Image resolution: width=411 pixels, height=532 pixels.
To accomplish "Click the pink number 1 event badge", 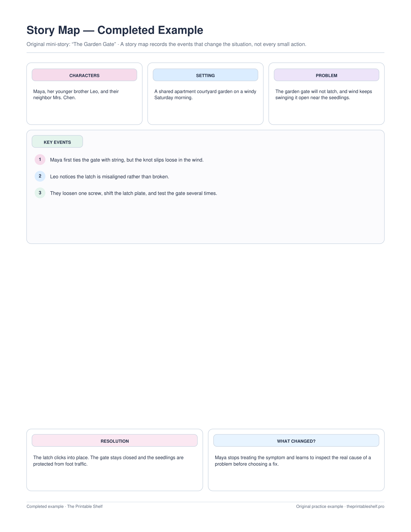I will coord(40,160).
